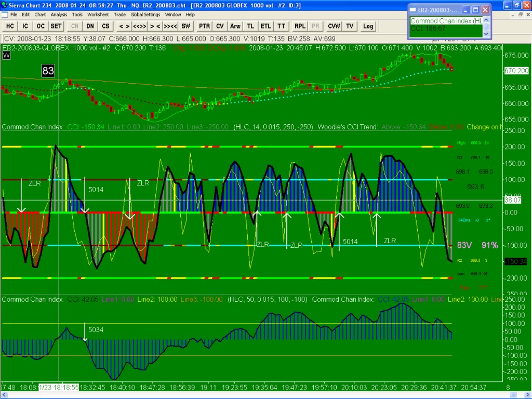Open the Tools menu
The image size is (532, 399).
click(x=77, y=15)
